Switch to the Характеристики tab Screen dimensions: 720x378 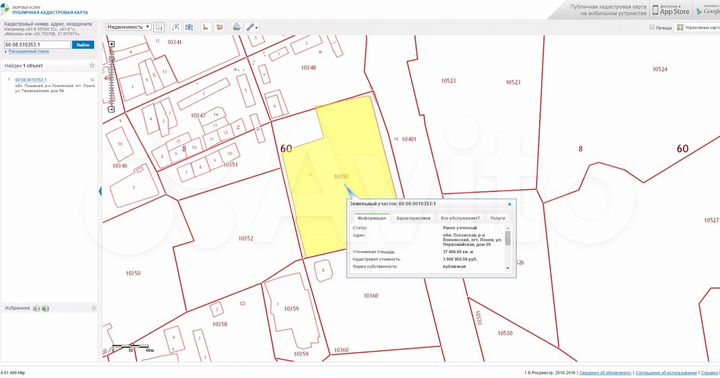(413, 218)
